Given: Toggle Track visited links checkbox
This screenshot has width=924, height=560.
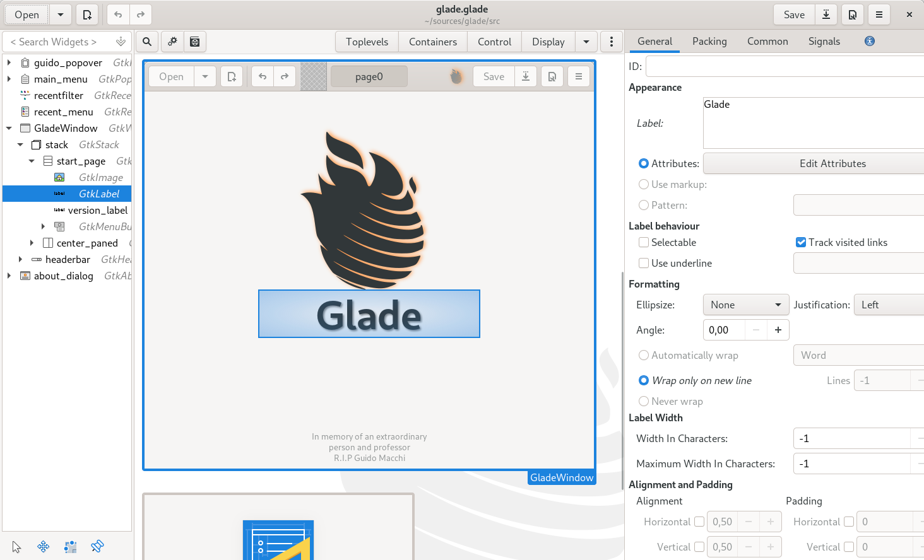Looking at the screenshot, I should pos(801,242).
